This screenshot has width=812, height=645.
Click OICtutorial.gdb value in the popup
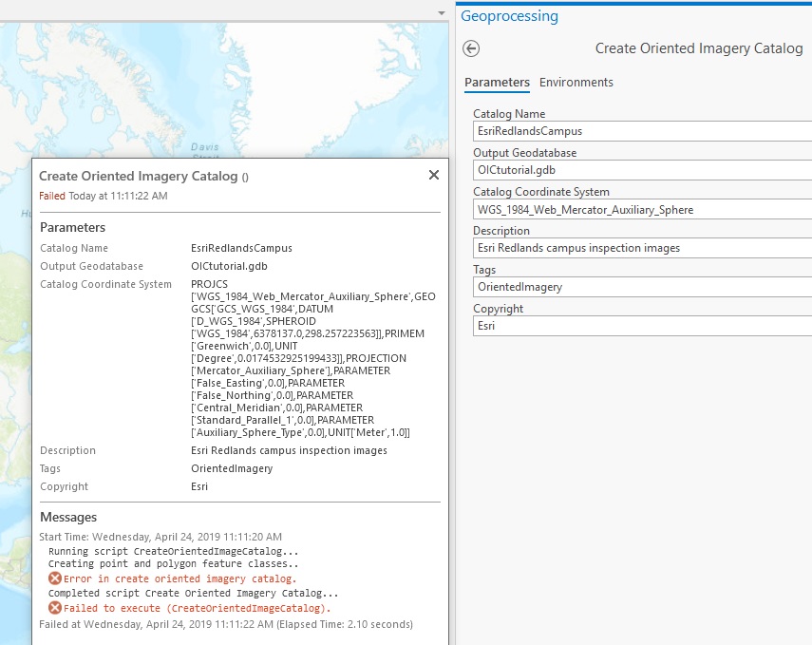229,266
